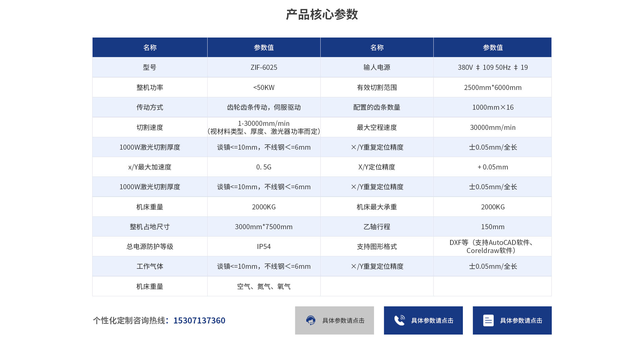The image size is (644, 353).
Task: Select the 0.5G acceleration value
Action: coord(264,167)
